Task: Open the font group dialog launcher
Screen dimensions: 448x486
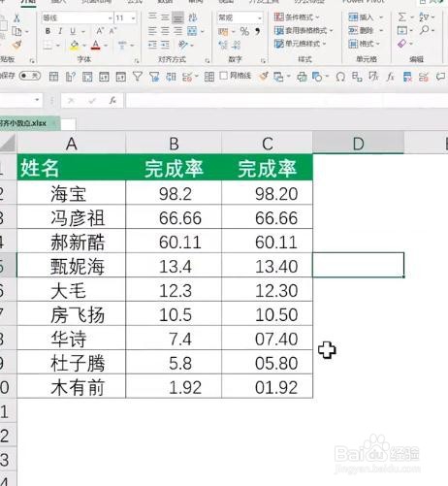Action: tap(137, 60)
